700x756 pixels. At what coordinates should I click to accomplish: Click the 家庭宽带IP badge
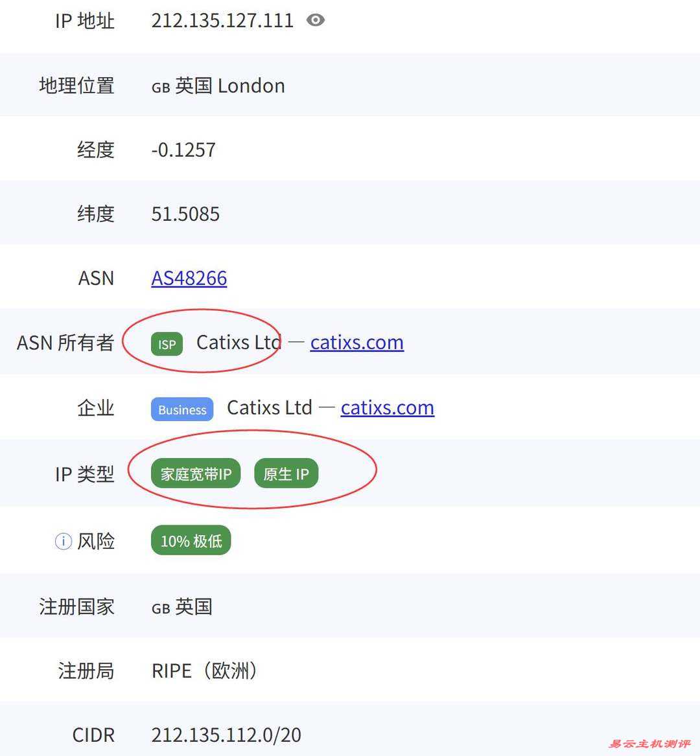click(195, 474)
